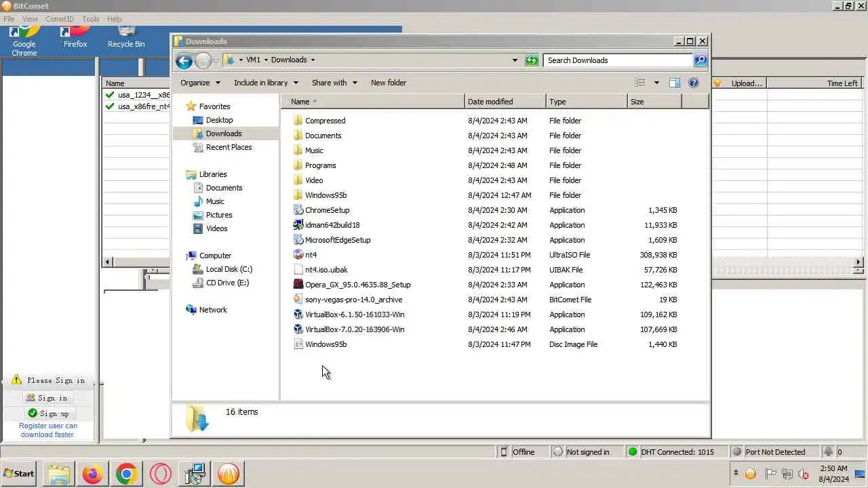The height and width of the screenshot is (488, 868).
Task: Select Local Disk (C:) in navigation pane
Action: coord(229,269)
